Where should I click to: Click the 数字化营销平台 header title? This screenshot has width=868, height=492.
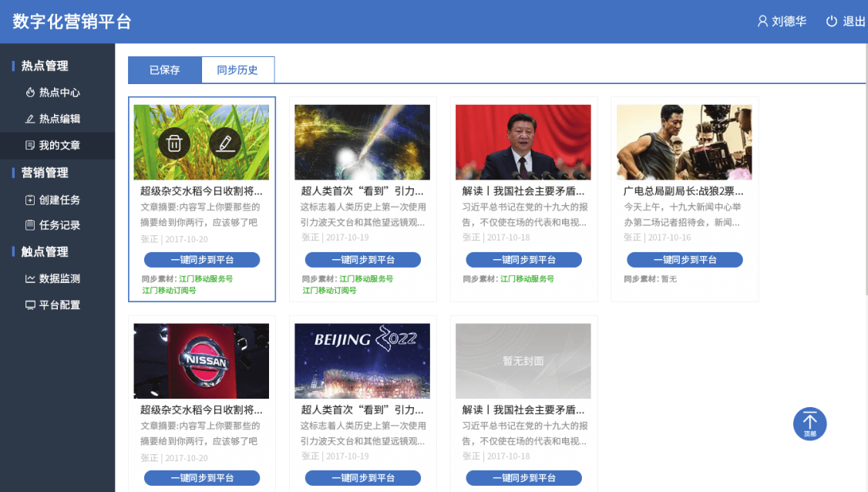coord(72,22)
